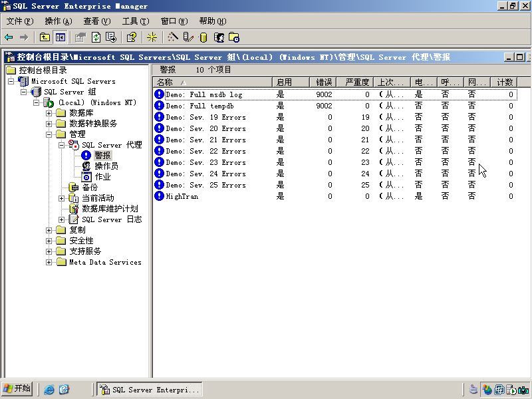Expand the SQL Server 日志 node

[x=61, y=219]
